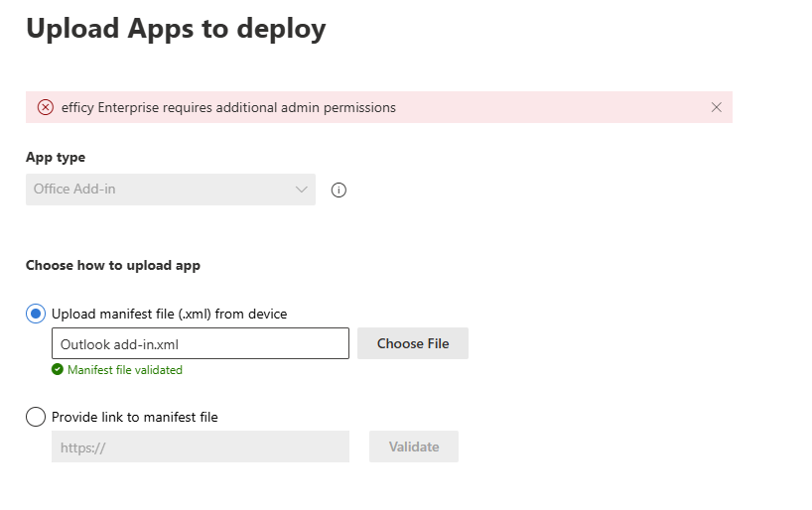Click the efficy Enterprise error message text
The width and height of the screenshot is (812, 510).
pyautogui.click(x=228, y=108)
